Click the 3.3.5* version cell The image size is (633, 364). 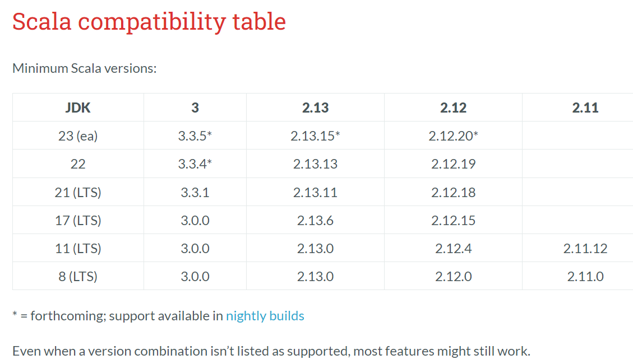[x=195, y=136]
